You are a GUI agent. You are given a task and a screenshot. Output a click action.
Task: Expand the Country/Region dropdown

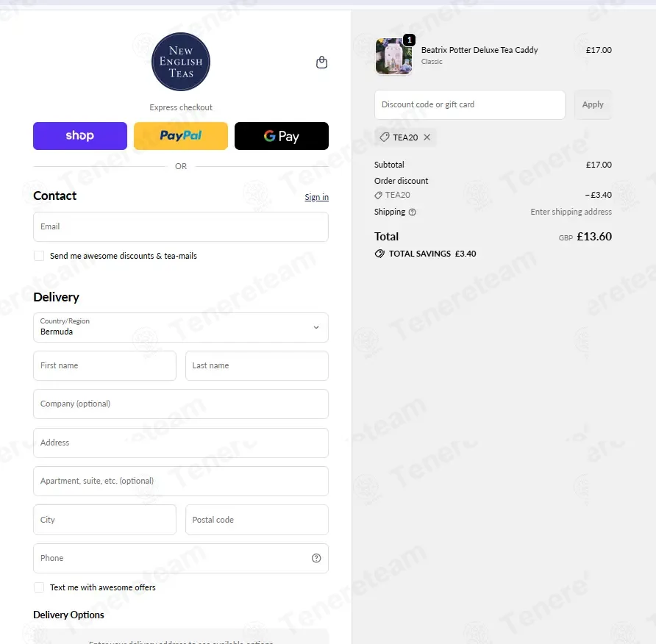[x=181, y=327]
